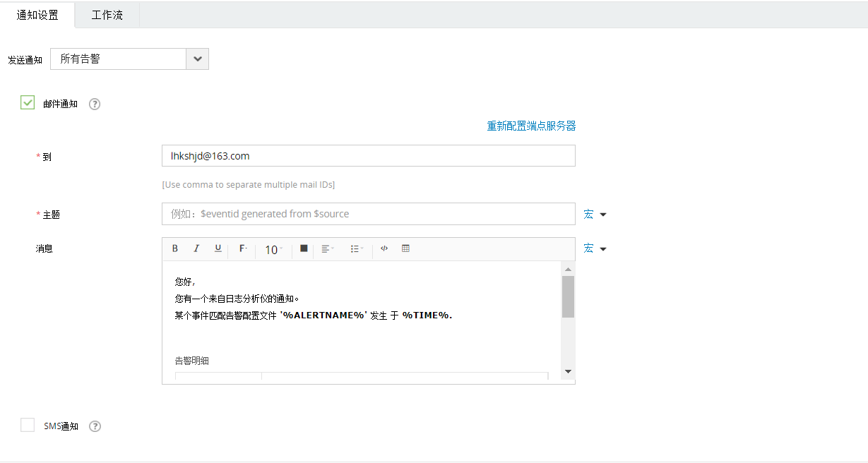Screen dimensions: 868x463
Task: Open the text color swatch picker
Action: [302, 248]
